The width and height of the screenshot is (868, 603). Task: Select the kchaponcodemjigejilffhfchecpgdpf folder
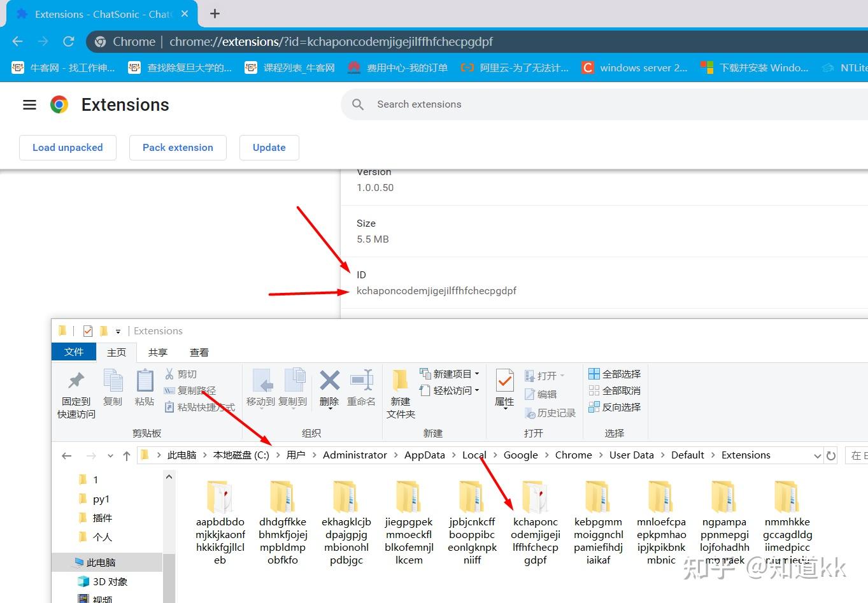click(x=536, y=523)
